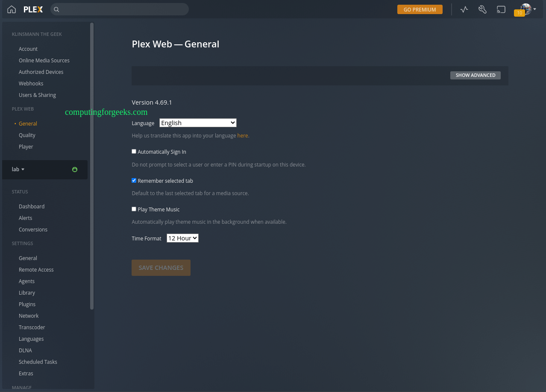The image size is (546, 392).
Task: Click the green secure connection lock icon
Action: (x=75, y=170)
